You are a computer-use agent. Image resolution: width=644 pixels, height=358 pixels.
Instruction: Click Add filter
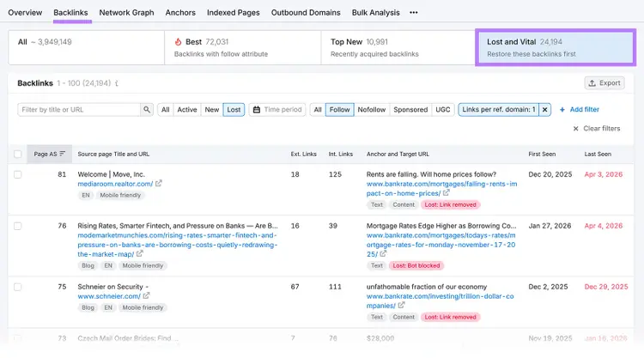point(579,110)
